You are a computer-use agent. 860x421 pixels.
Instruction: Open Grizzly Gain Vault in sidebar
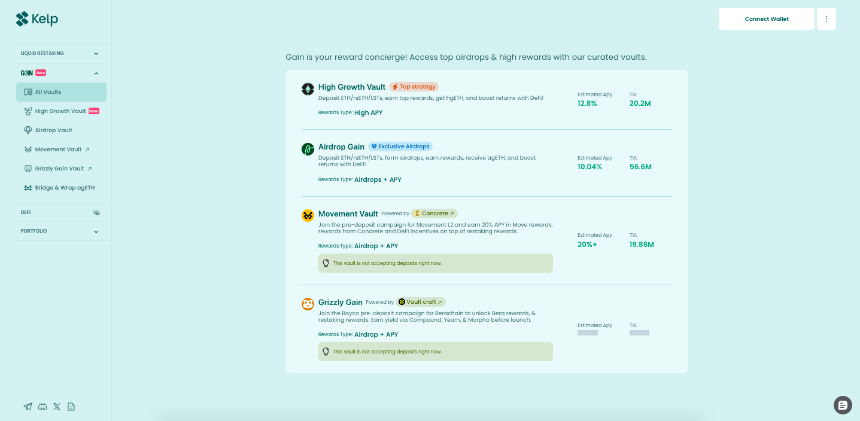click(61, 168)
